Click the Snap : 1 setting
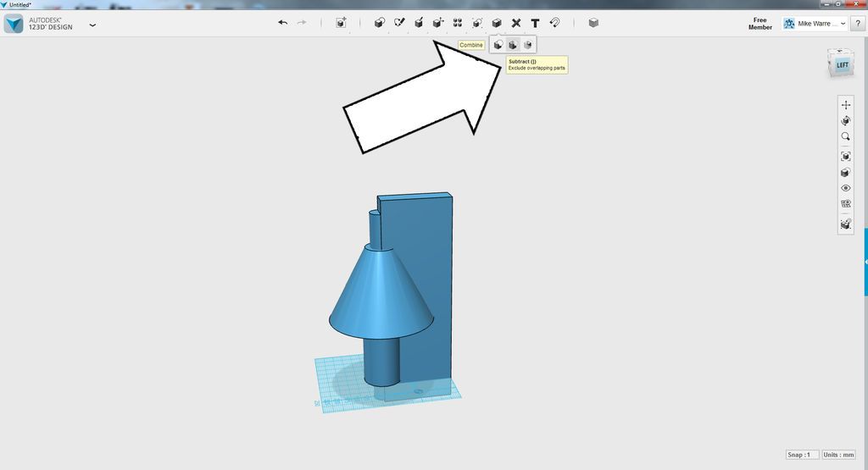The height and width of the screenshot is (470, 868). tap(802, 455)
